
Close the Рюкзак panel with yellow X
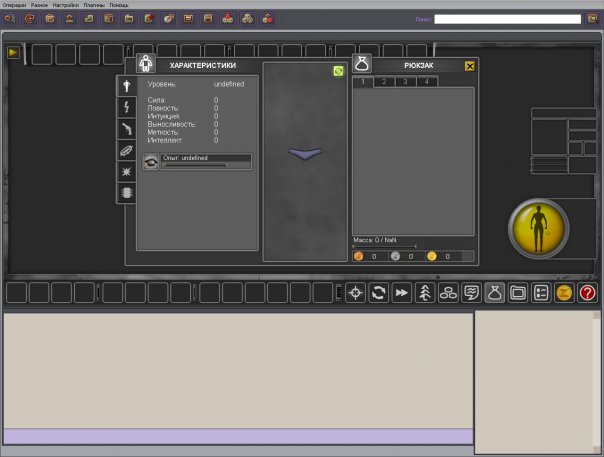point(470,66)
